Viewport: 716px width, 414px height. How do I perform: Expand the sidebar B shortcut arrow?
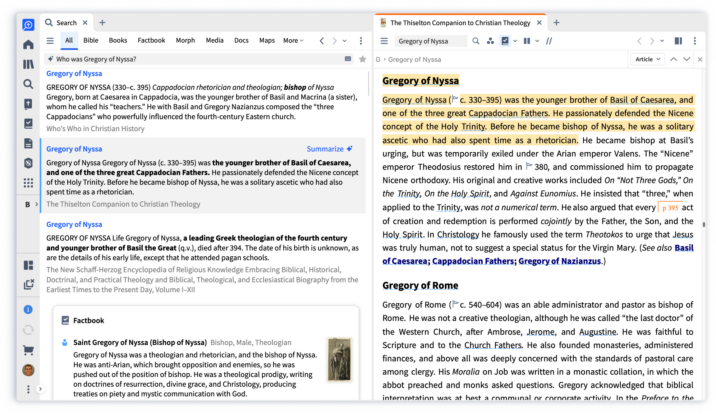(37, 205)
